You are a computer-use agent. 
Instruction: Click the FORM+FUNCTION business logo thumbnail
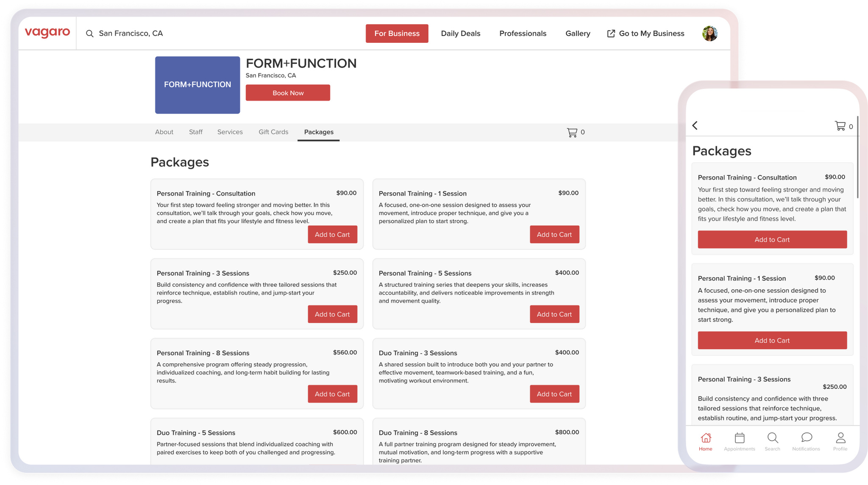pos(198,85)
